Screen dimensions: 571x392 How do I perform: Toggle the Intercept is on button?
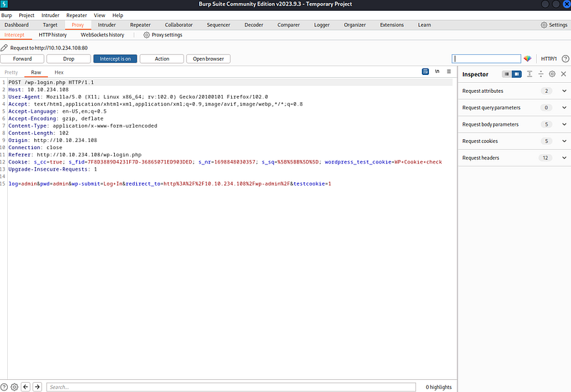tap(115, 59)
